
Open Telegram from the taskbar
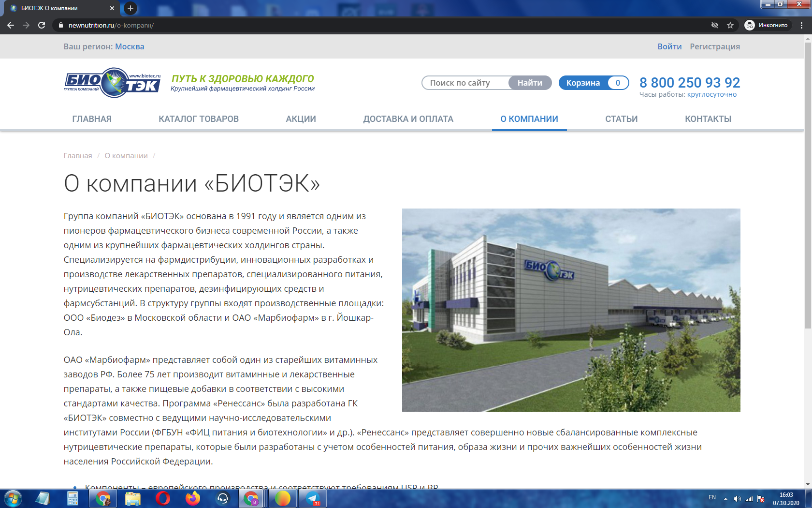tap(313, 498)
